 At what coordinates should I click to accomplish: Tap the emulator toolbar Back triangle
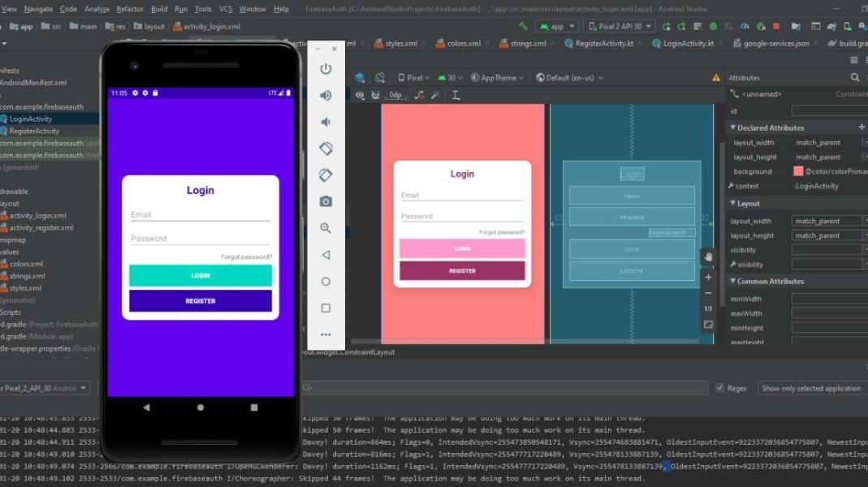pyautogui.click(x=326, y=255)
